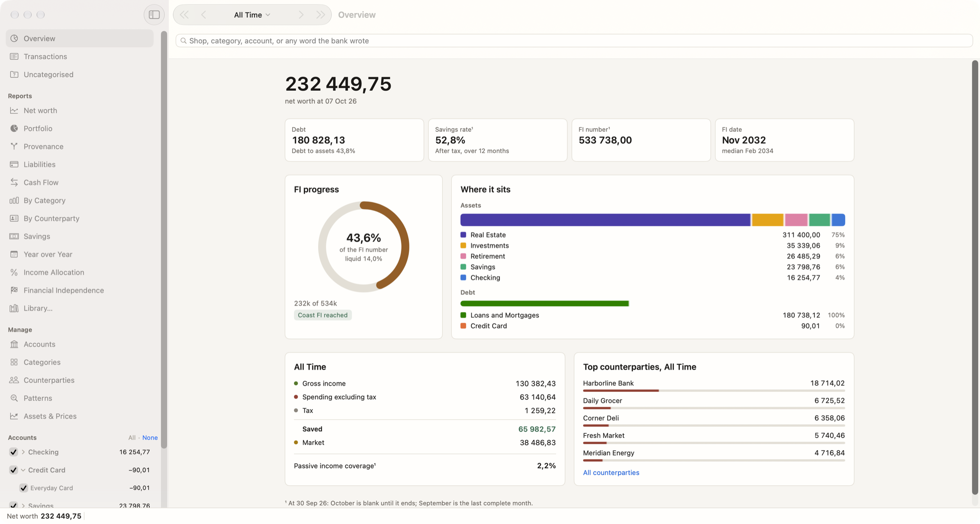Collapse the Credit Card account group
This screenshot has width=980, height=524.
coord(23,470)
